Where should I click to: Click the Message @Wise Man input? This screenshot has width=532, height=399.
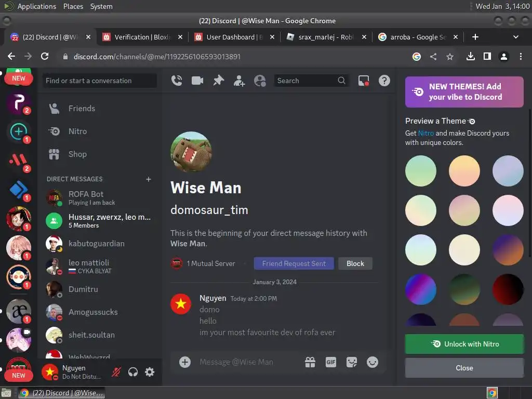[x=249, y=362]
